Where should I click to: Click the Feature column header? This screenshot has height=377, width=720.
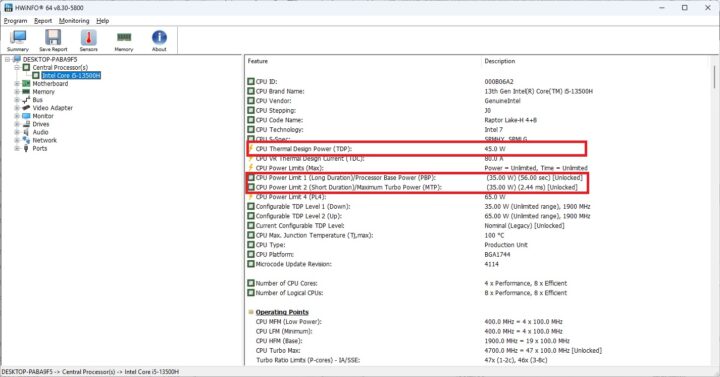pos(258,61)
